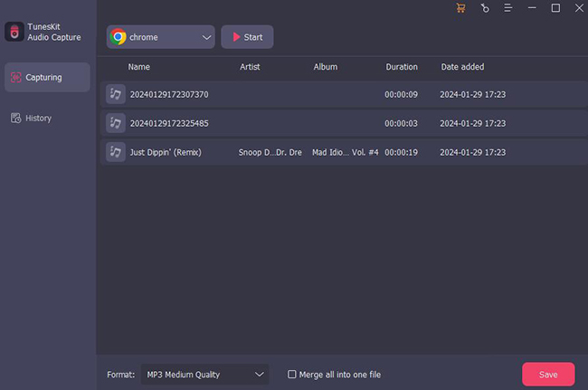The height and width of the screenshot is (390, 588).
Task: Click the Format: label
Action: tap(120, 375)
